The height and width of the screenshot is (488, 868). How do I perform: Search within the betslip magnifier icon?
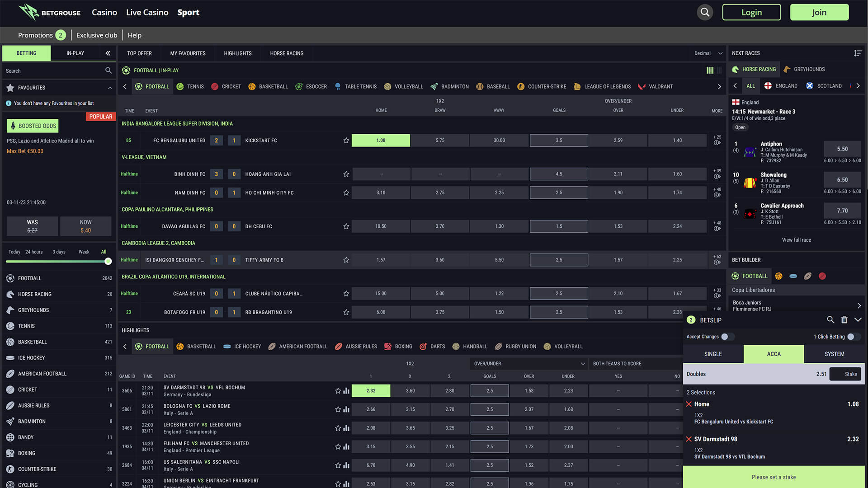830,320
